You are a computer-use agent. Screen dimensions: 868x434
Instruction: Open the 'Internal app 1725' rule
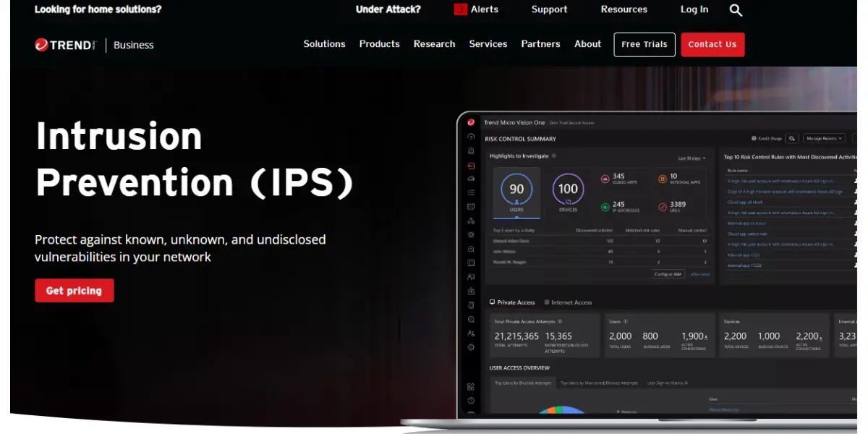(744, 255)
